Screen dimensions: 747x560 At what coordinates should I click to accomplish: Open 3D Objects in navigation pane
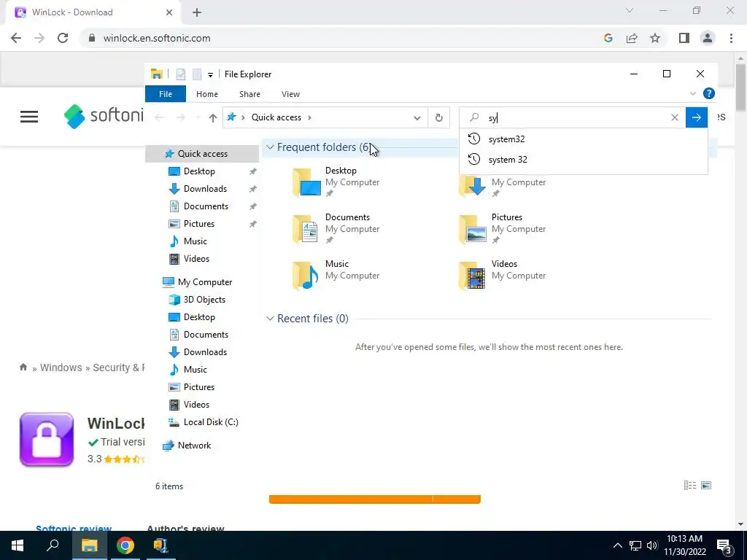coord(204,300)
